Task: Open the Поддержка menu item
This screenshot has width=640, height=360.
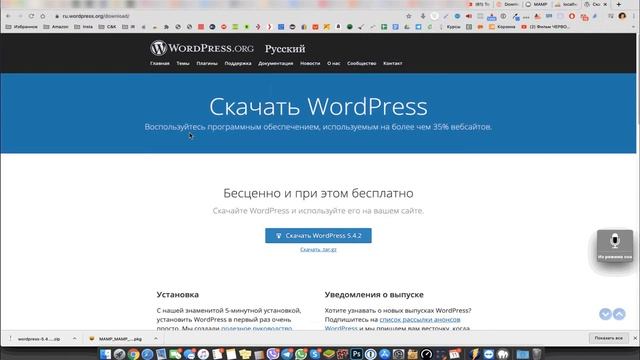Action: click(238, 63)
